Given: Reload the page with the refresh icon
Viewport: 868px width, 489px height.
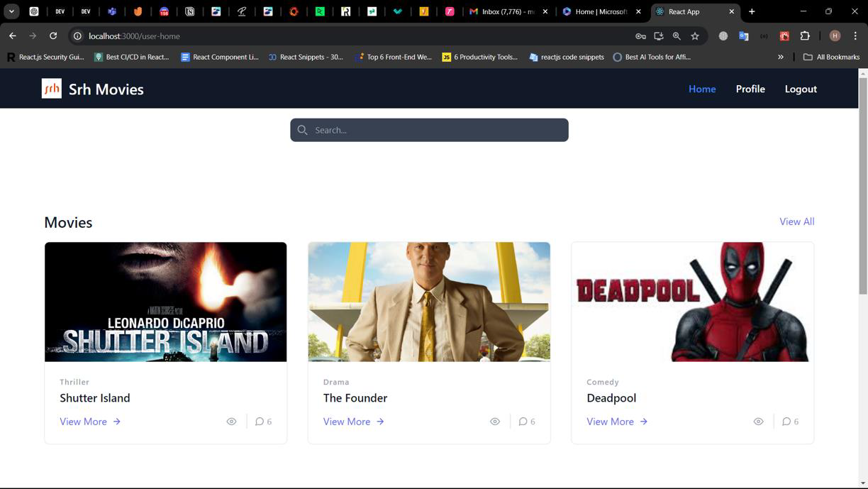Looking at the screenshot, I should (53, 35).
